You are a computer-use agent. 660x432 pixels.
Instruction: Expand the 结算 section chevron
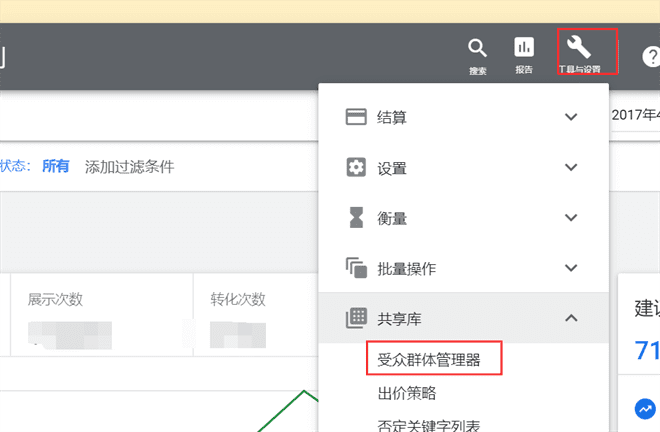click(571, 117)
